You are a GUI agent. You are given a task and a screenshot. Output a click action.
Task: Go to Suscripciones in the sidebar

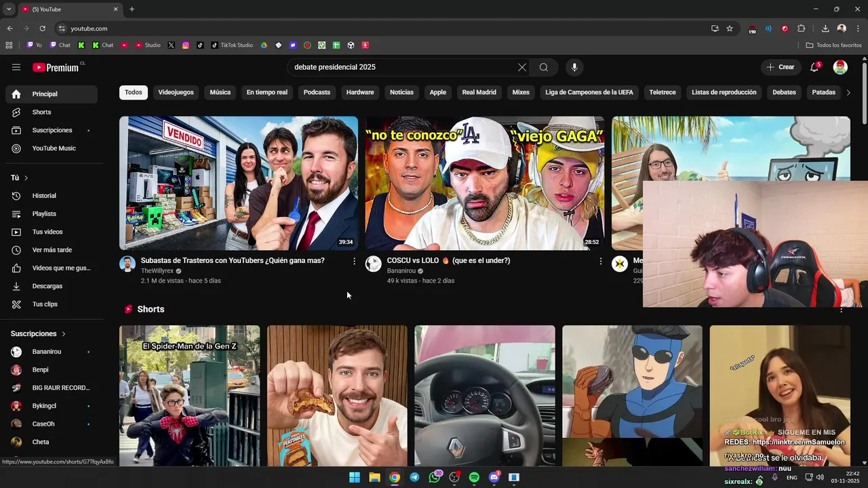[x=52, y=130]
